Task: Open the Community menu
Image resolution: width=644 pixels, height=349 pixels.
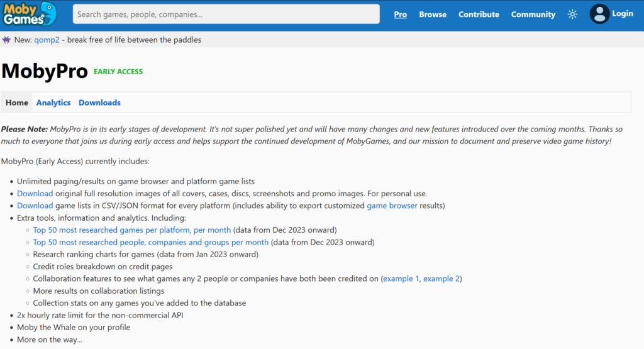Action: tap(533, 14)
